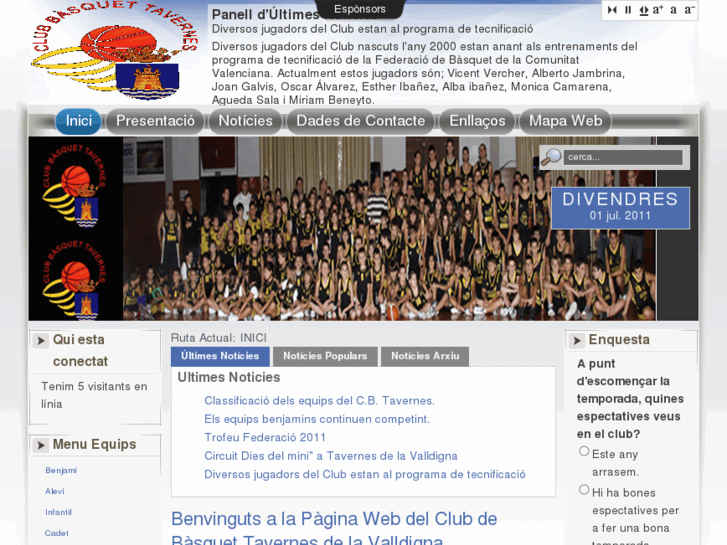Click the team group photo banner
727x545 pixels.
point(389,228)
